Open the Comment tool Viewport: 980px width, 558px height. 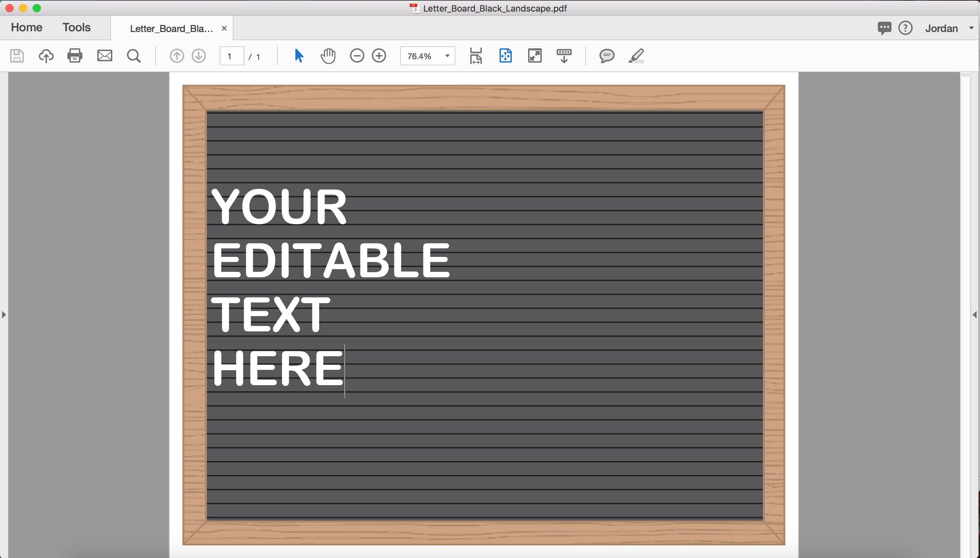point(607,55)
